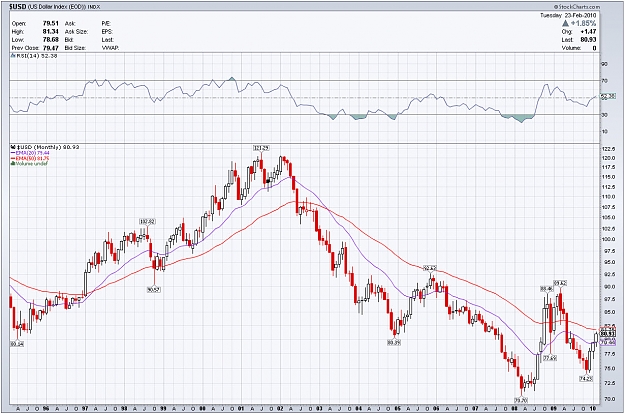Click the 02 year label on time axis
This screenshot has width=625, height=414.
pyautogui.click(x=280, y=408)
